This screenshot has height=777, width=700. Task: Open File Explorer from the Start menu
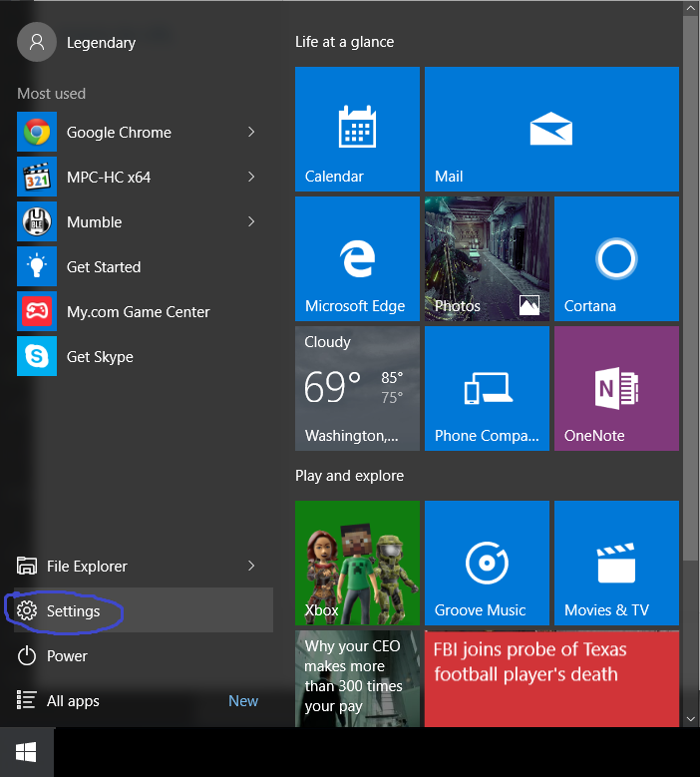[x=144, y=566]
